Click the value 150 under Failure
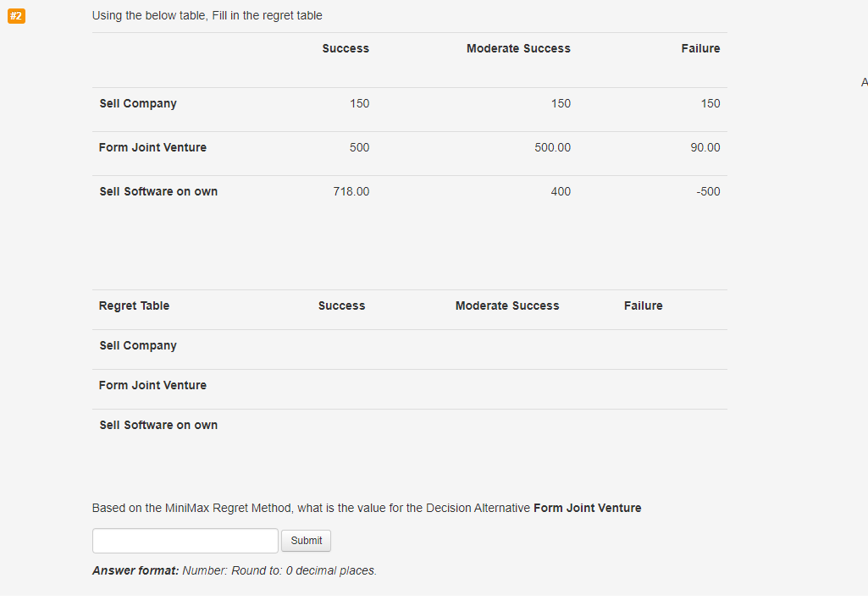This screenshot has width=868, height=600. (710, 103)
